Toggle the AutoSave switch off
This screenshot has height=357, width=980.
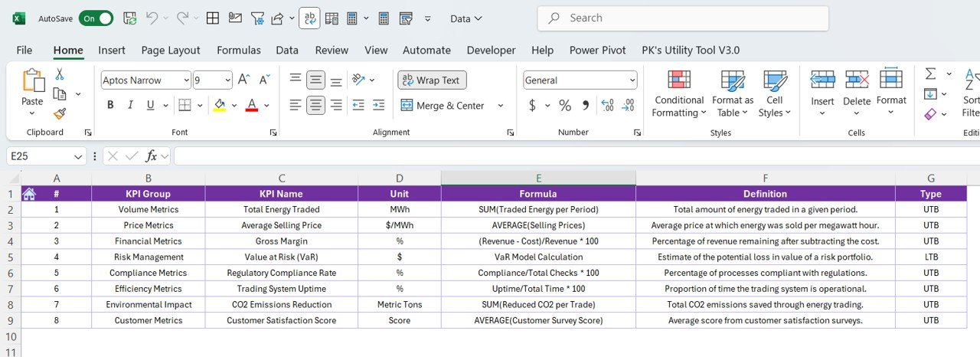point(96,18)
